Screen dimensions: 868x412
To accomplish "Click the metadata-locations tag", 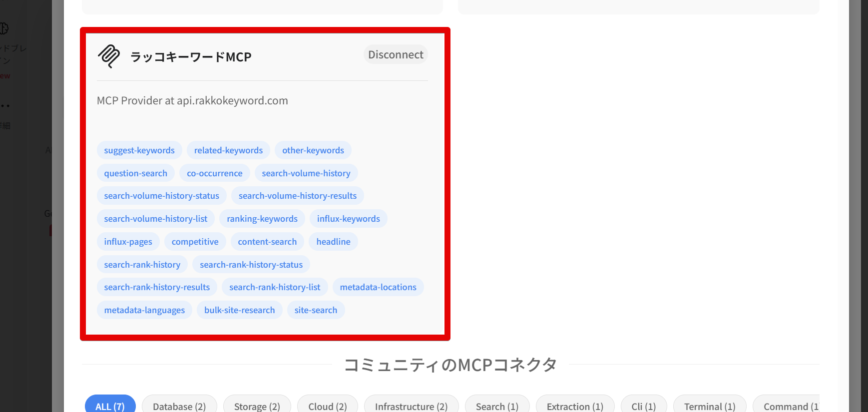I will (378, 287).
